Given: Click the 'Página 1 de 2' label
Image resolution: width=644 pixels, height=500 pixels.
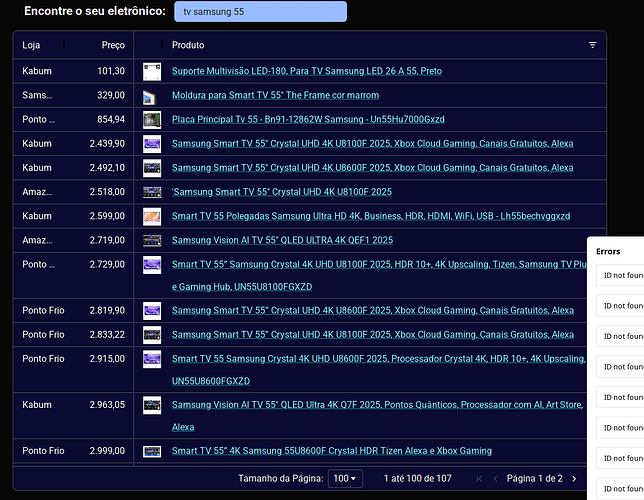Looking at the screenshot, I should 534,479.
